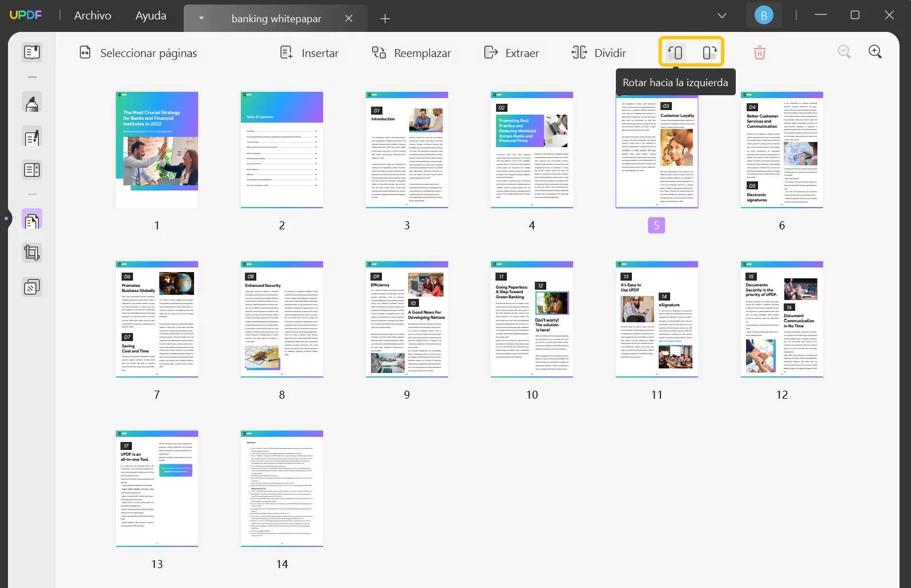
Task: Select page 1 cover thumbnail
Action: (x=157, y=149)
